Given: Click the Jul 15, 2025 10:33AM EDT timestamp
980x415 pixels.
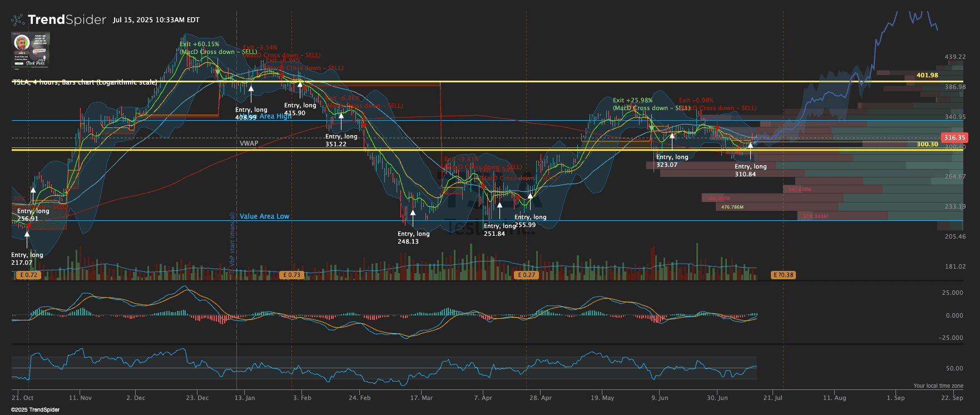Looking at the screenshot, I should tap(156, 20).
